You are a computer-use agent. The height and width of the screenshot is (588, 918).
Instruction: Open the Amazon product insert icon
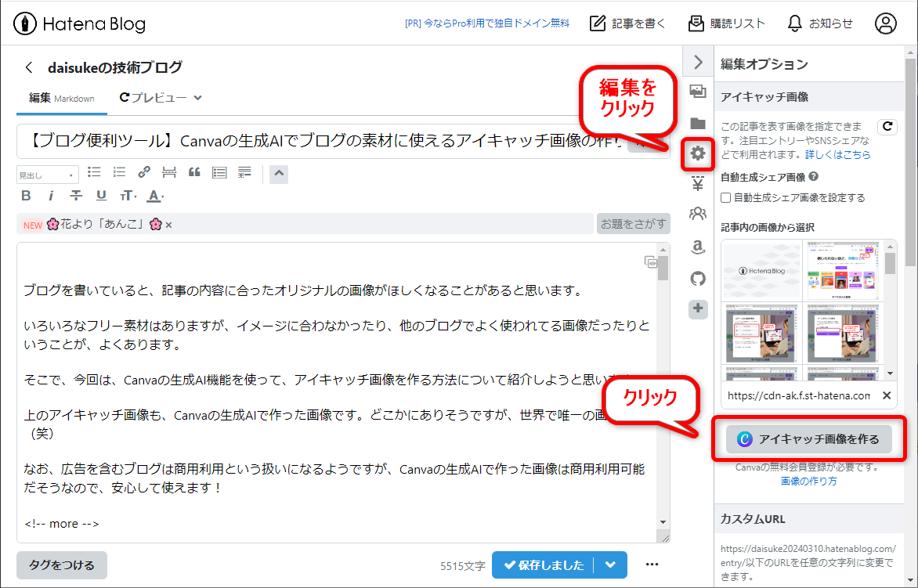[x=698, y=247]
